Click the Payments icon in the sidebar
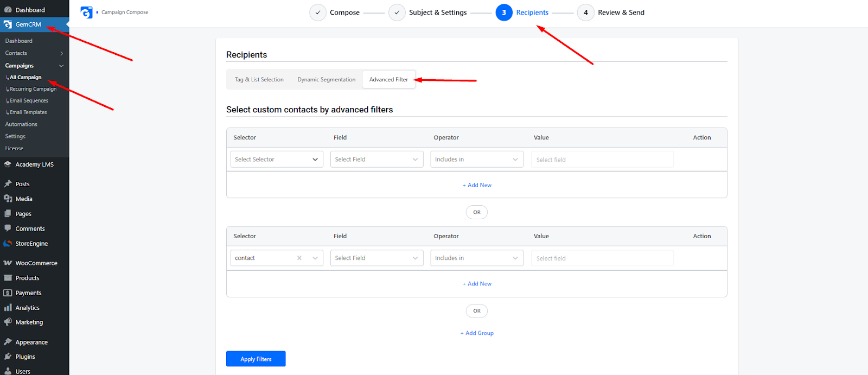The height and width of the screenshot is (375, 868). coord(8,293)
